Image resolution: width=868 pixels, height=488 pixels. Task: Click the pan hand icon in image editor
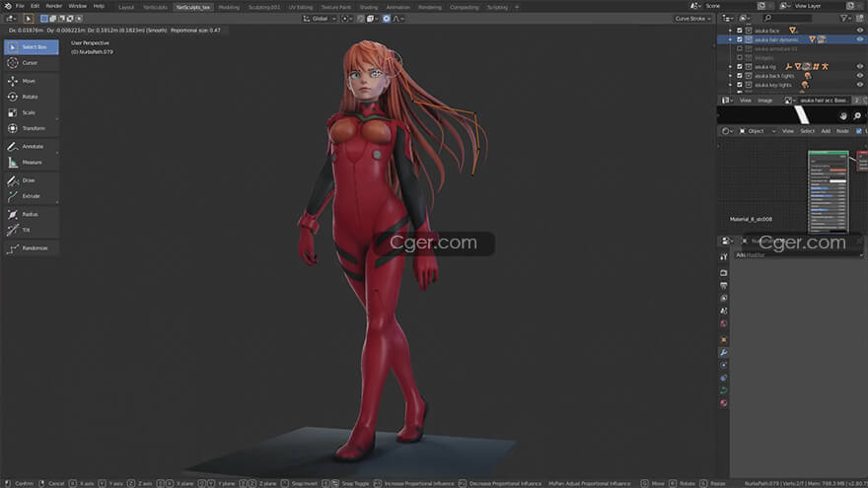842,115
